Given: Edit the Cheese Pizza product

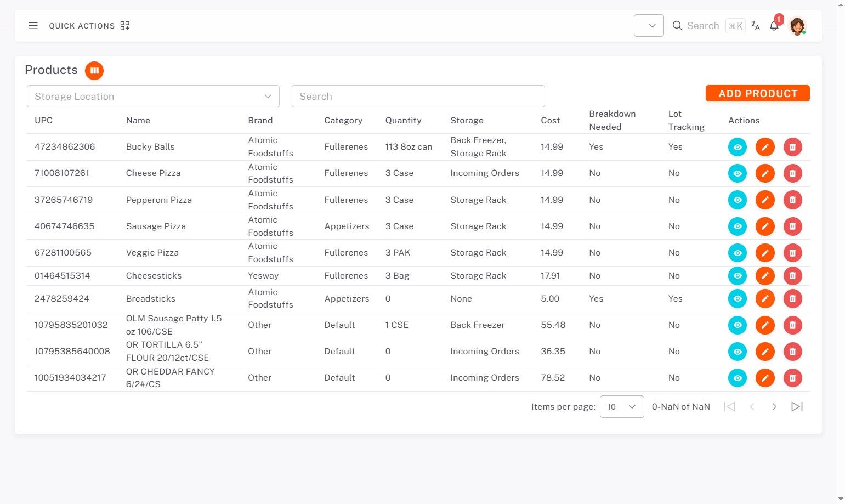Looking at the screenshot, I should pyautogui.click(x=765, y=173).
